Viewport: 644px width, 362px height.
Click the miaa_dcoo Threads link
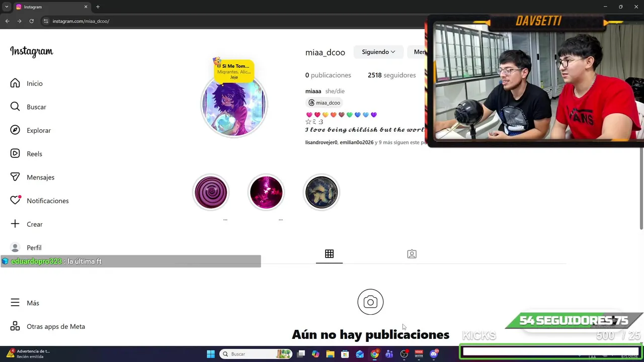(x=324, y=103)
